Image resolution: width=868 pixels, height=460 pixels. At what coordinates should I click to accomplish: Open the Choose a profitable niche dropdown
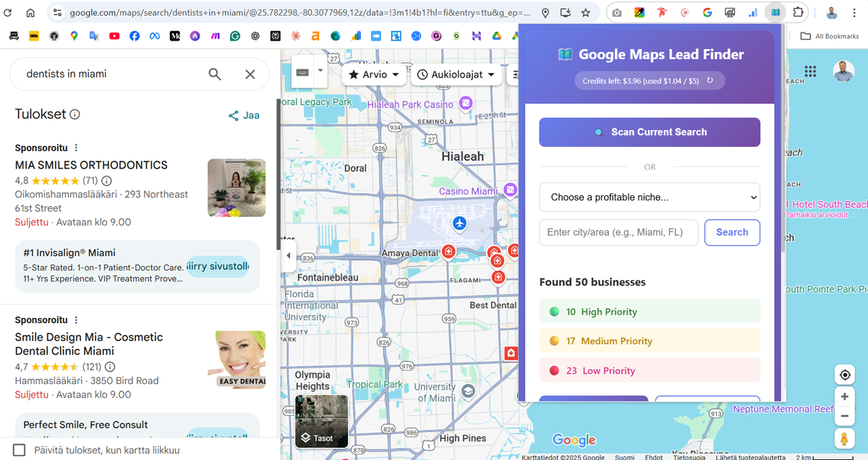[x=650, y=197]
